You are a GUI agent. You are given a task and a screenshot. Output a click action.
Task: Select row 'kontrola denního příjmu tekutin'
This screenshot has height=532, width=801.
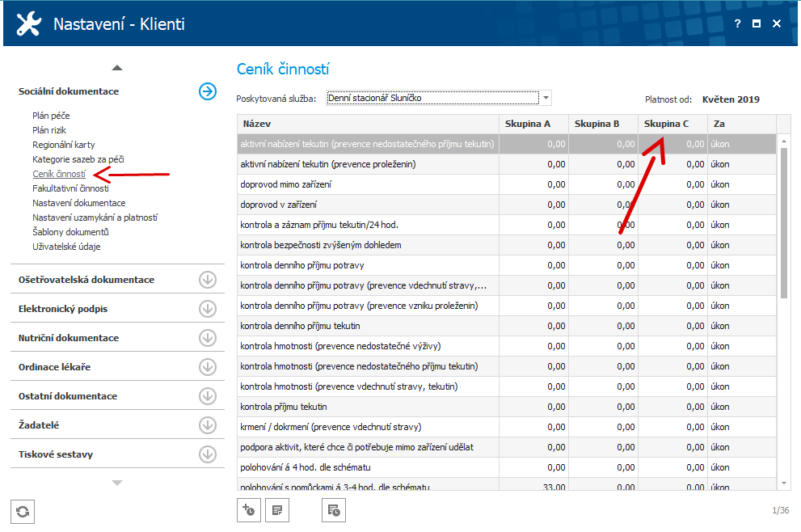pyautogui.click(x=507, y=326)
